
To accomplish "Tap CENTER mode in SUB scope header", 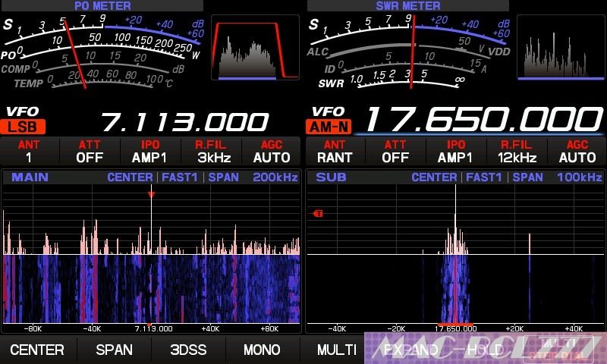I will pos(434,177).
